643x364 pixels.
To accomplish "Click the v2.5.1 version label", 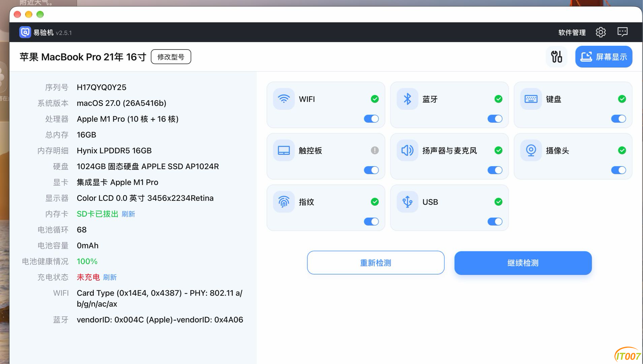I will coord(64,33).
